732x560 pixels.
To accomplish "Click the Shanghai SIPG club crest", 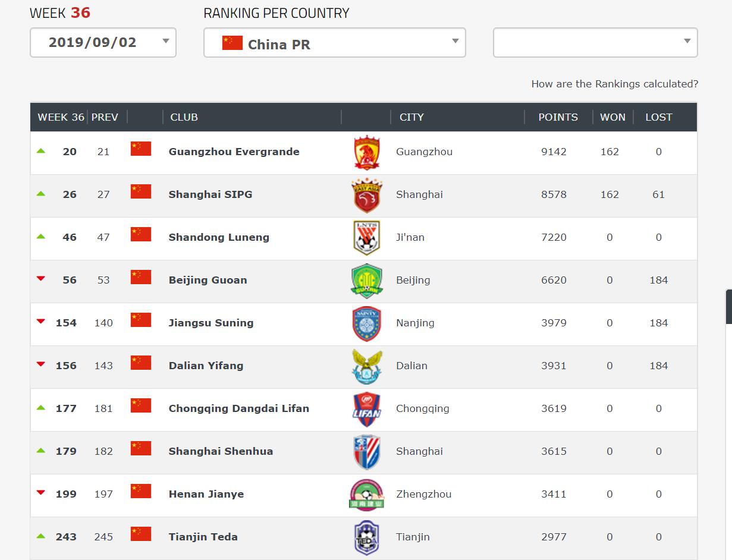I will click(366, 196).
